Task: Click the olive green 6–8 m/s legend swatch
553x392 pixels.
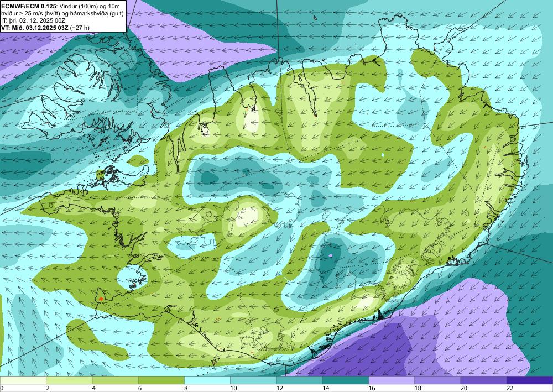Action: (x=161, y=380)
